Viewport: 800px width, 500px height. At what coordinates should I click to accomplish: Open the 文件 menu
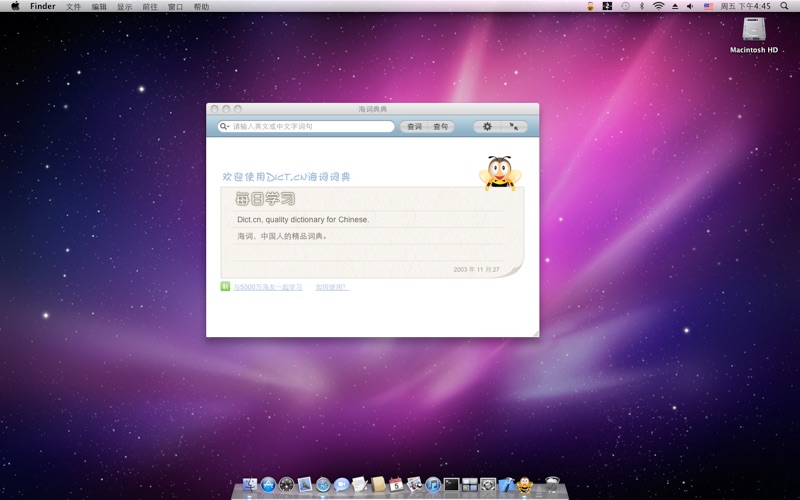(x=74, y=6)
